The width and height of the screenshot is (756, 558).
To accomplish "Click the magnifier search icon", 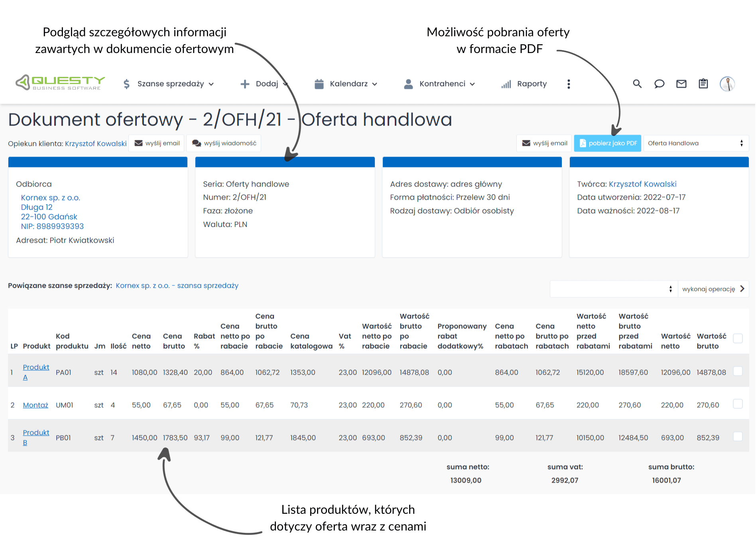I will (637, 84).
